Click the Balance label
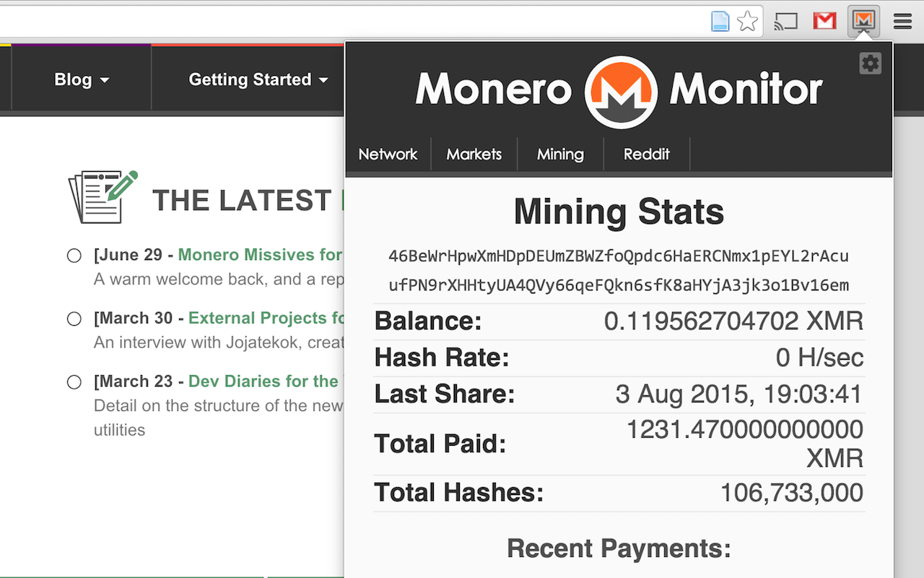The height and width of the screenshot is (578, 924). pos(428,321)
